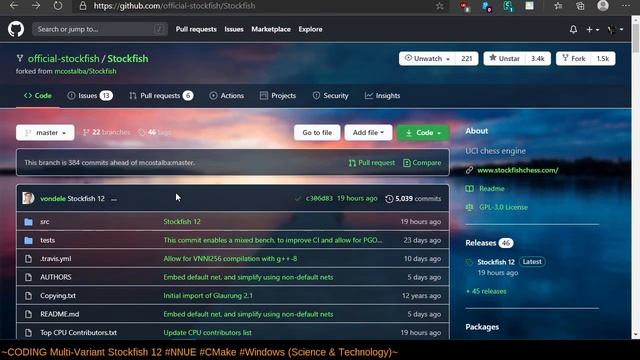Open a Pull request from branch banner
The height and width of the screenshot is (360, 640).
tap(372, 163)
